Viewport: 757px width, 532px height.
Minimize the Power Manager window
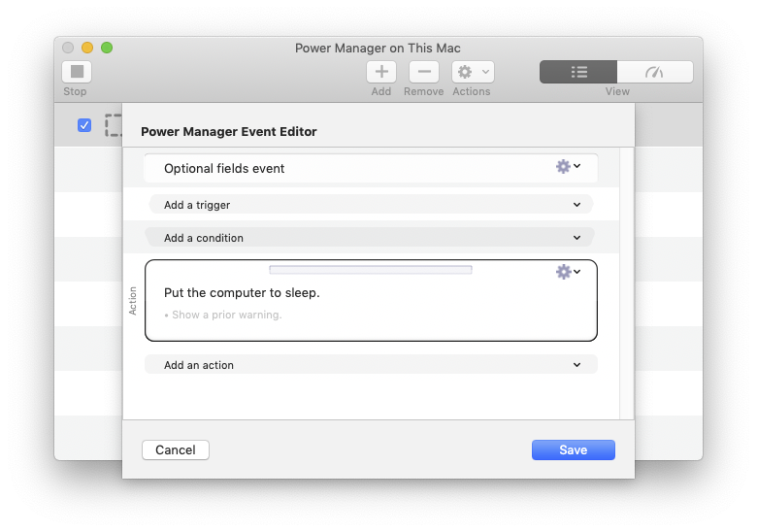click(87, 48)
